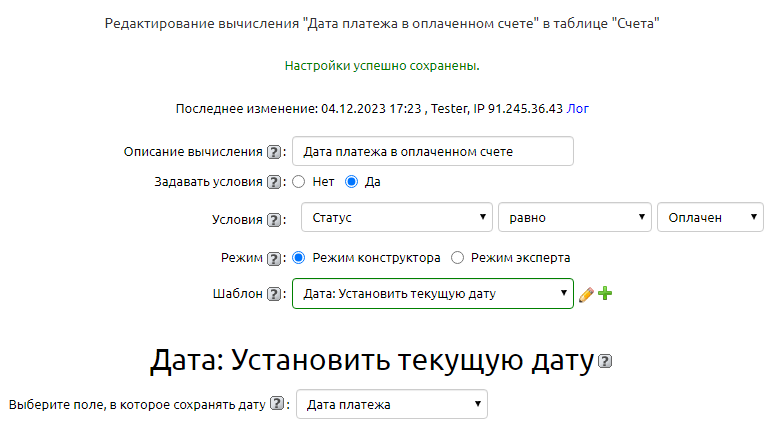Click help icon after the large heading
The width and height of the screenshot is (769, 433).
coord(604,361)
